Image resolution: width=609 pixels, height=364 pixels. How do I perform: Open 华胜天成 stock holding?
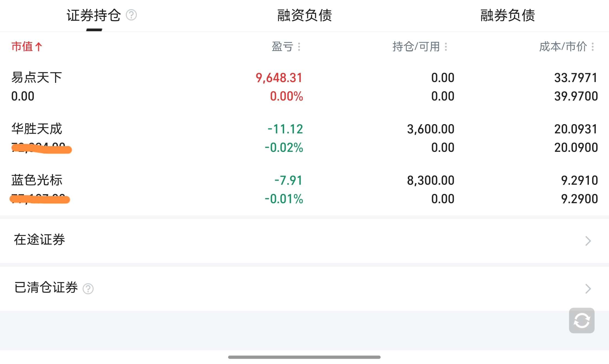pos(37,129)
